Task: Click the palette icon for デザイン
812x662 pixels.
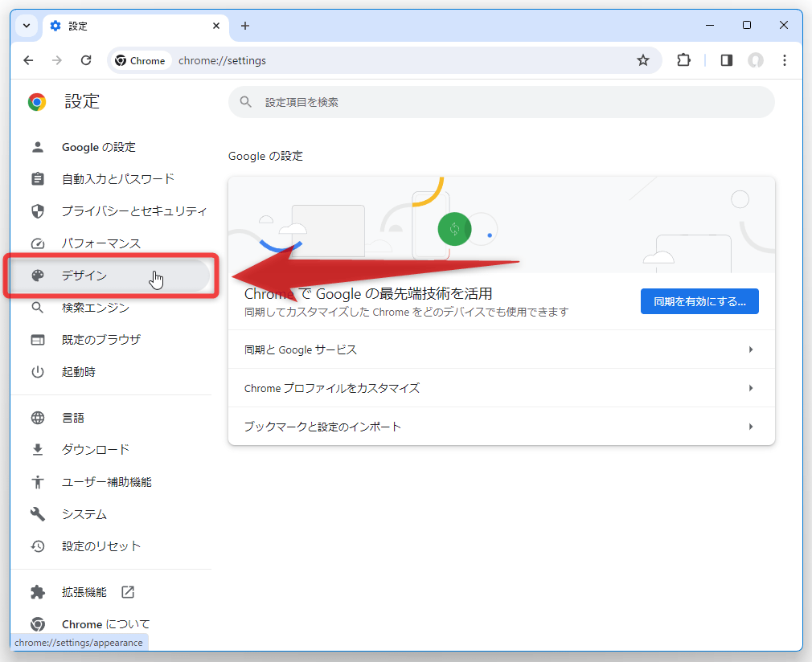Action: point(38,276)
